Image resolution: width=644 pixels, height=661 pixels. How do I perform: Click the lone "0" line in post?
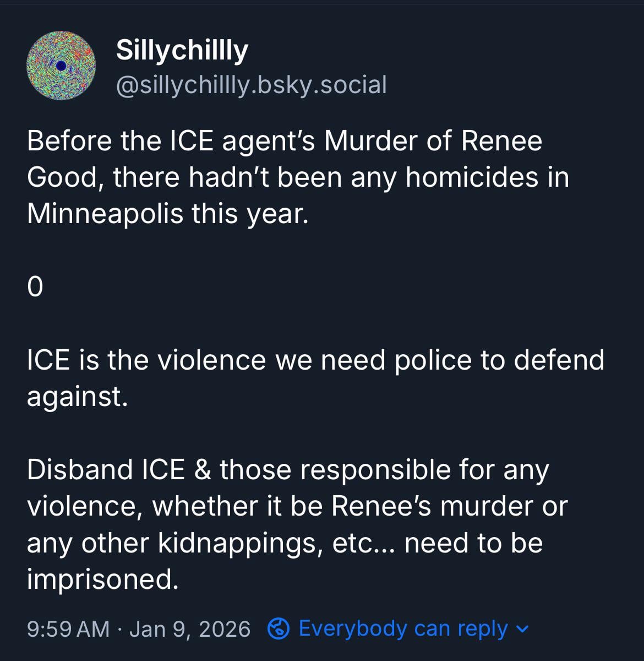(x=35, y=287)
